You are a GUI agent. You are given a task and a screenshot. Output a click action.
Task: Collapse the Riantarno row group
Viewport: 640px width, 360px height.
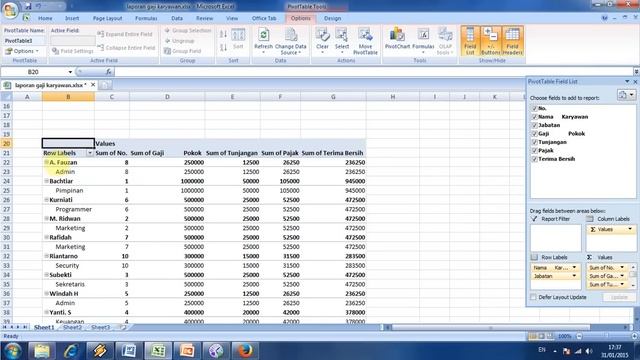(46, 256)
